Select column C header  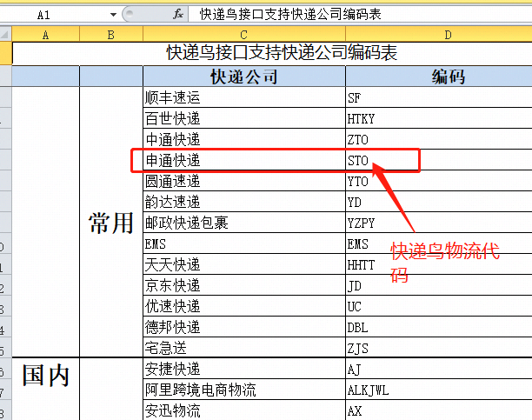244,35
